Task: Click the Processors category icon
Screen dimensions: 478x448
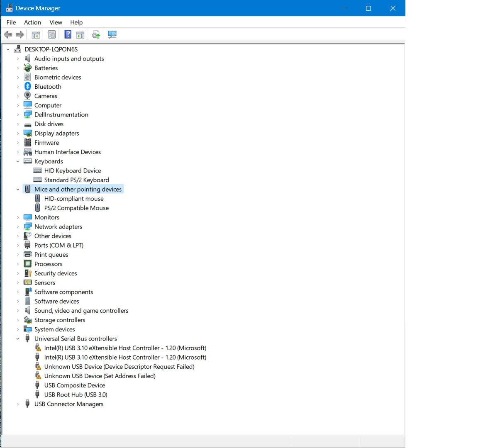Action: [28, 264]
